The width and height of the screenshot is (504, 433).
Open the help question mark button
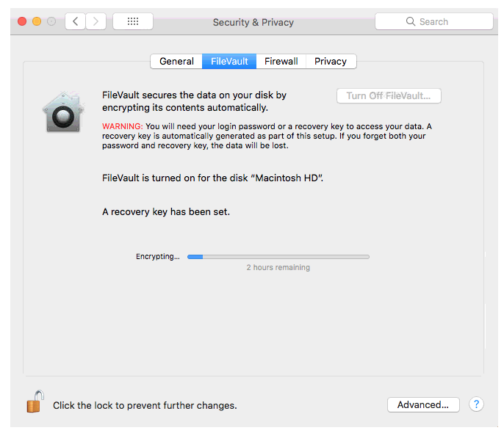coord(476,404)
